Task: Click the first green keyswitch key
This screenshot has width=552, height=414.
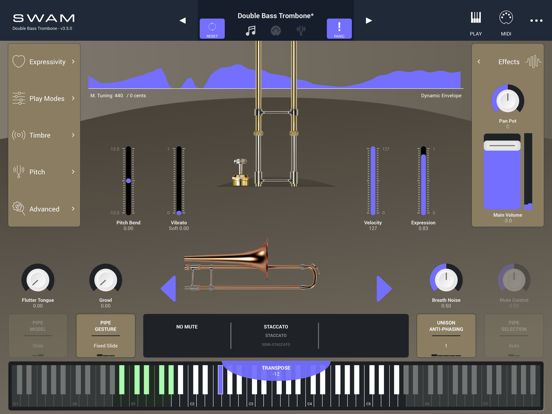Action: (x=121, y=380)
